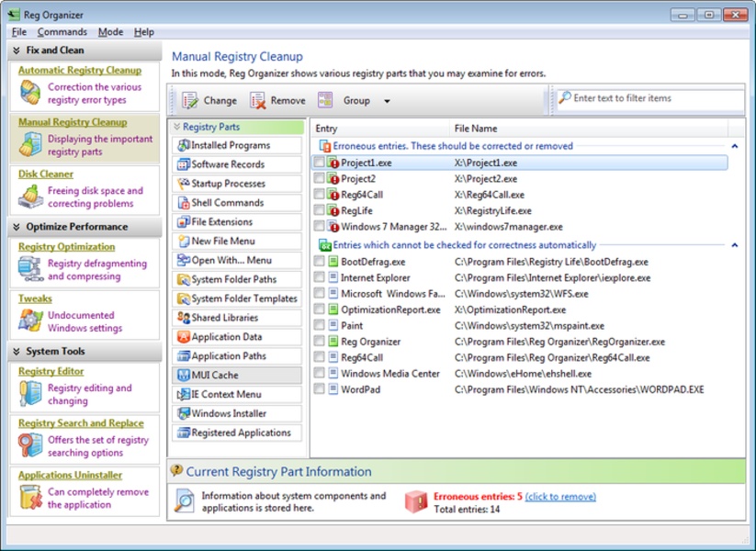Open the Disk Cleaner link
The image size is (756, 551).
pyautogui.click(x=46, y=174)
